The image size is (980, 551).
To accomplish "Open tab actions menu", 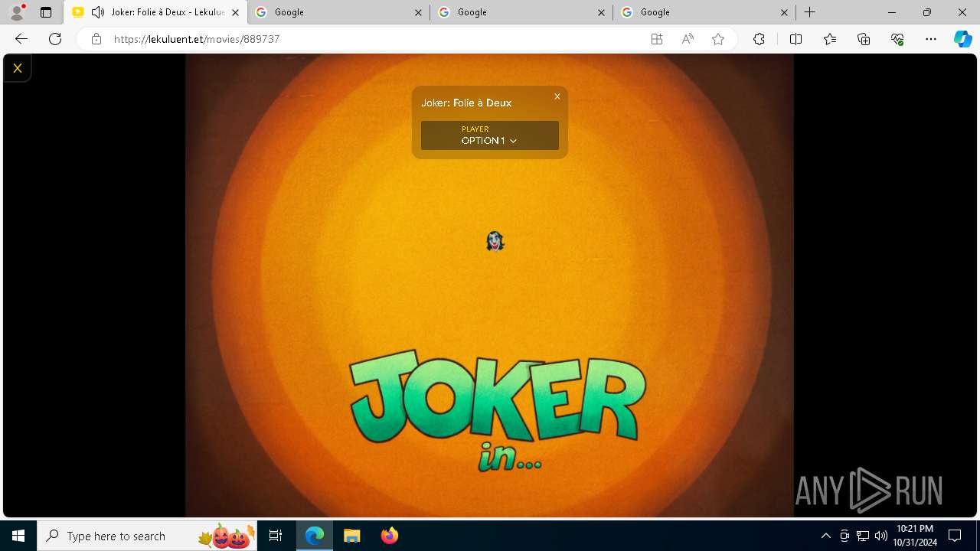I will tap(46, 12).
